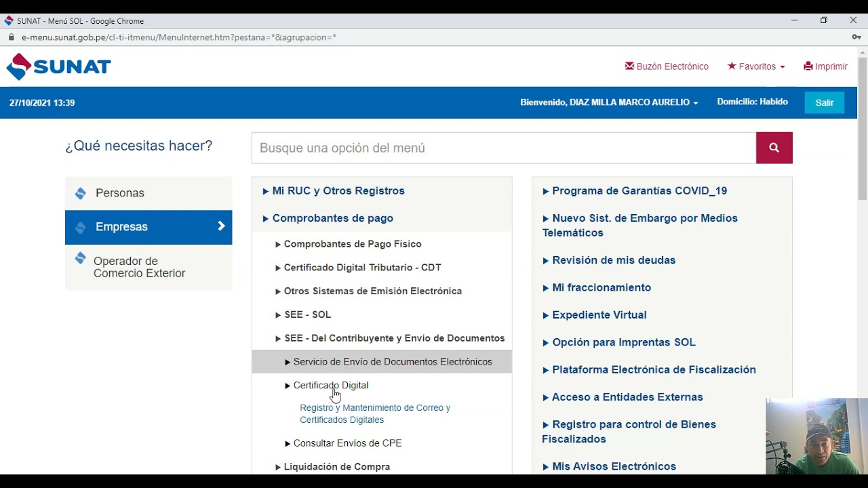Click the Buzón Electrónico envelope icon
The width and height of the screenshot is (868, 488).
point(629,66)
